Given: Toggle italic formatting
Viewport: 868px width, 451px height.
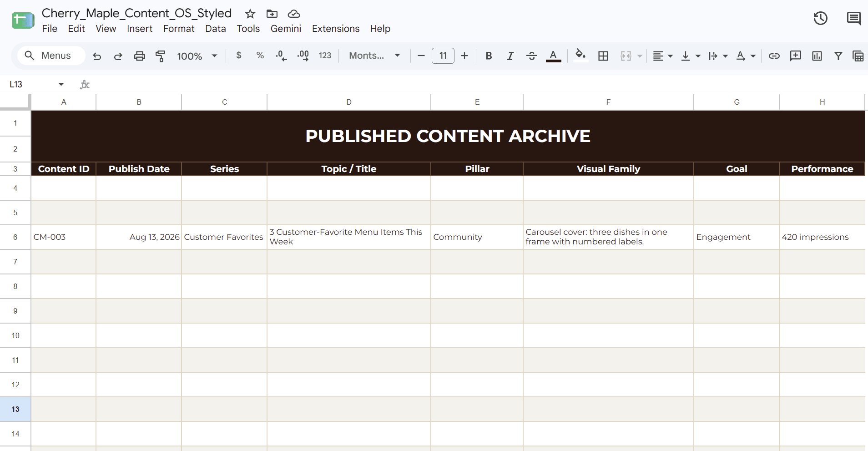Looking at the screenshot, I should pos(510,56).
